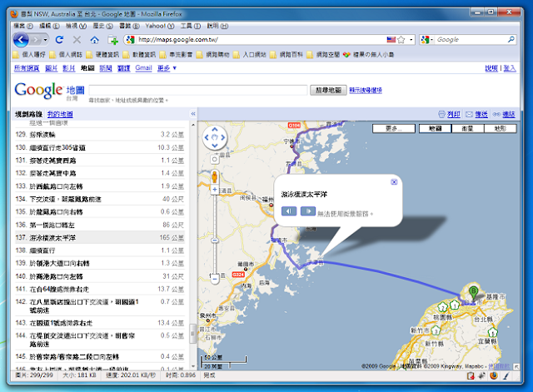Click the new tab folder-plus icon
Image resolution: width=533 pixels, height=392 pixels.
(x=113, y=40)
